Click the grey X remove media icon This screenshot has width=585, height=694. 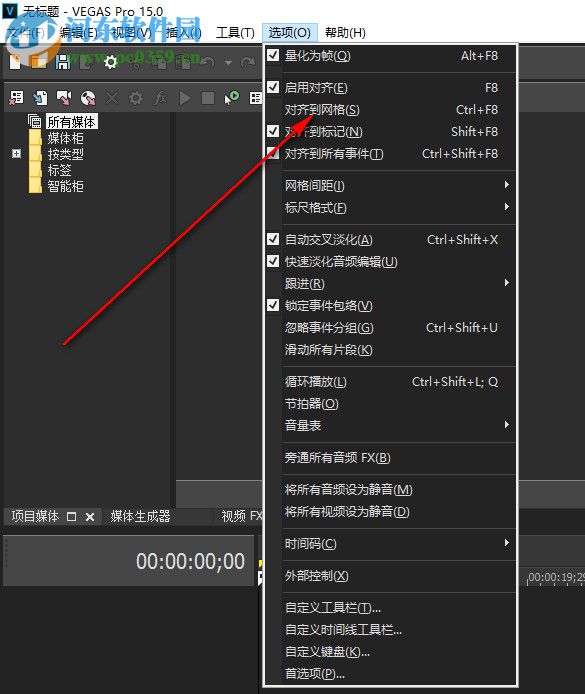(x=112, y=98)
